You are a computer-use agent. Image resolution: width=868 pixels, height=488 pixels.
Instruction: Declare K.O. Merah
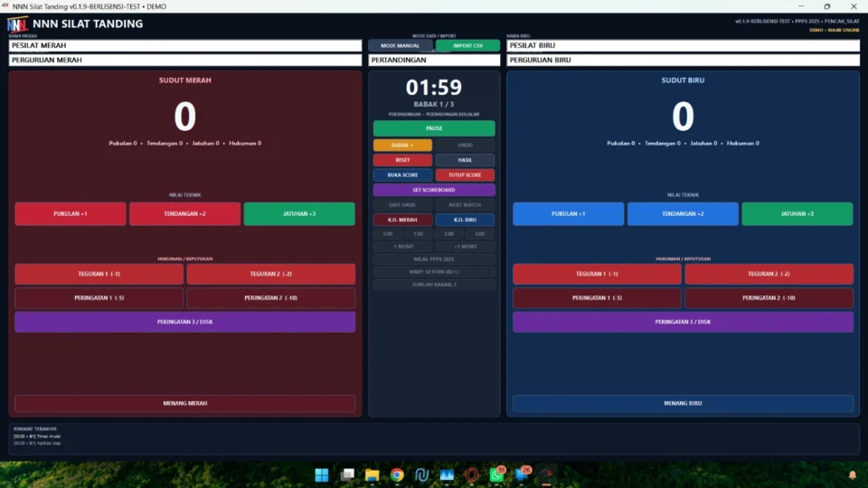(402, 220)
